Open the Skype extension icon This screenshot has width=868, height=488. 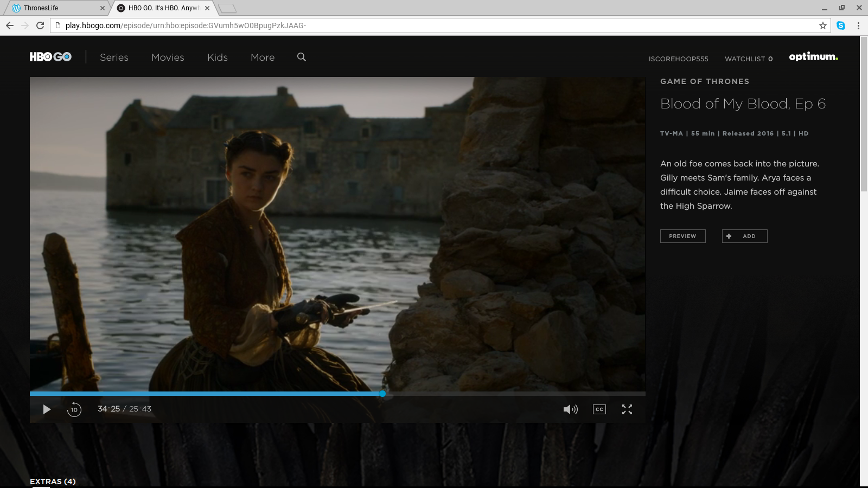coord(841,25)
